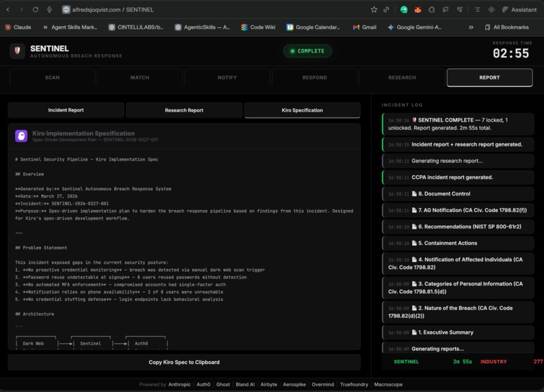Open the reading list lines icon
The width and height of the screenshot is (544, 392).
pyautogui.click(x=478, y=10)
